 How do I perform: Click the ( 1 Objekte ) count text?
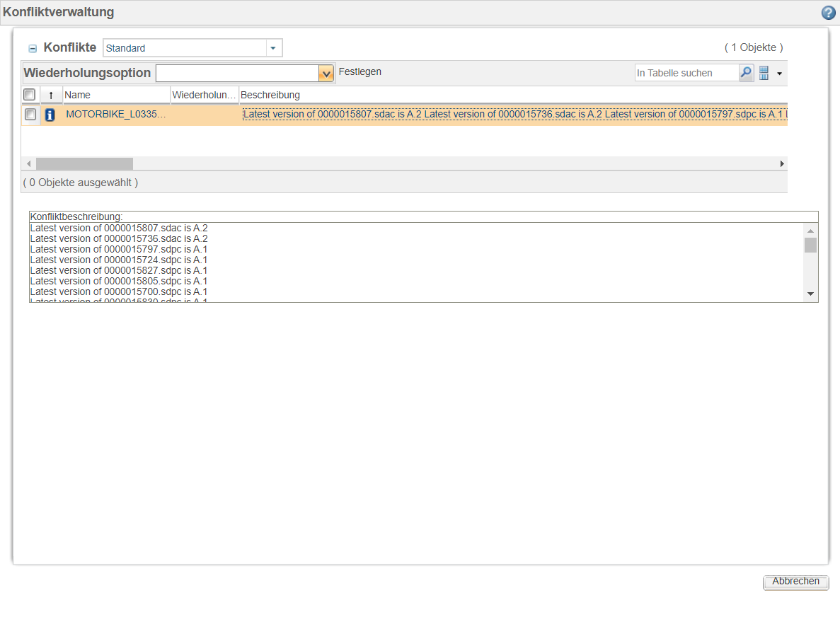(x=754, y=47)
